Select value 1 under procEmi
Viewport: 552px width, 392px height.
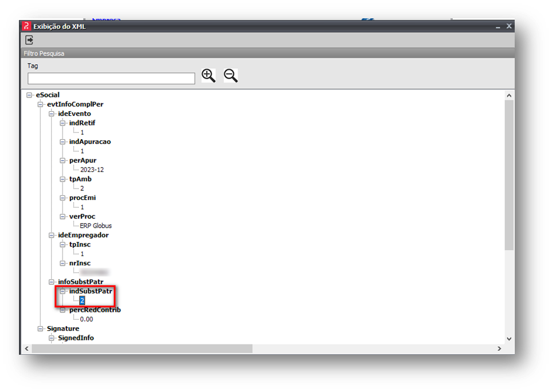coord(82,207)
